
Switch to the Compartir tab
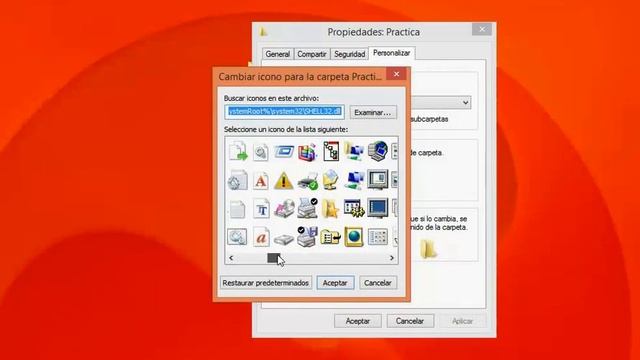[312, 54]
